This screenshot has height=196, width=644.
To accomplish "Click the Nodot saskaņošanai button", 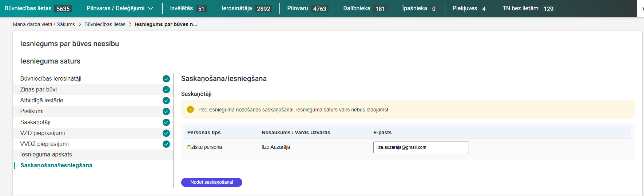I will (212, 182).
